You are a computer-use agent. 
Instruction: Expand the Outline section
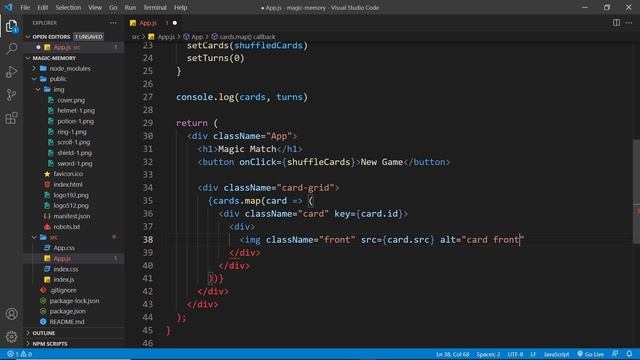point(73,333)
